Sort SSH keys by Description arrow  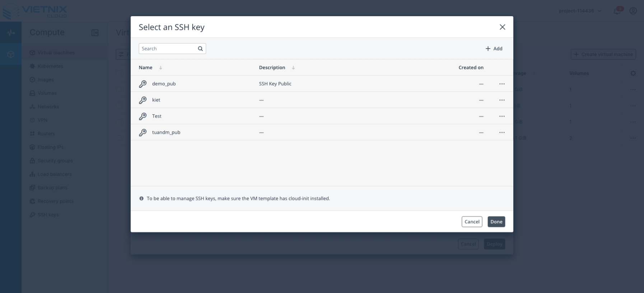(293, 68)
